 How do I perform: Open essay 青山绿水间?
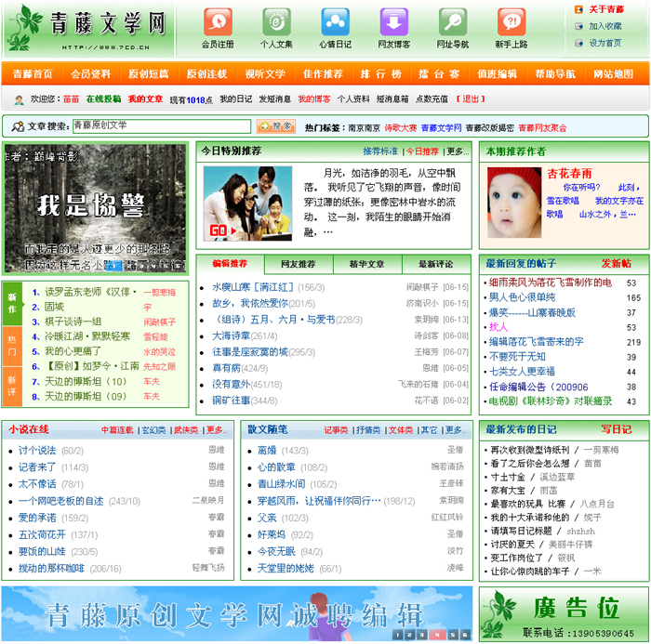click(281, 484)
